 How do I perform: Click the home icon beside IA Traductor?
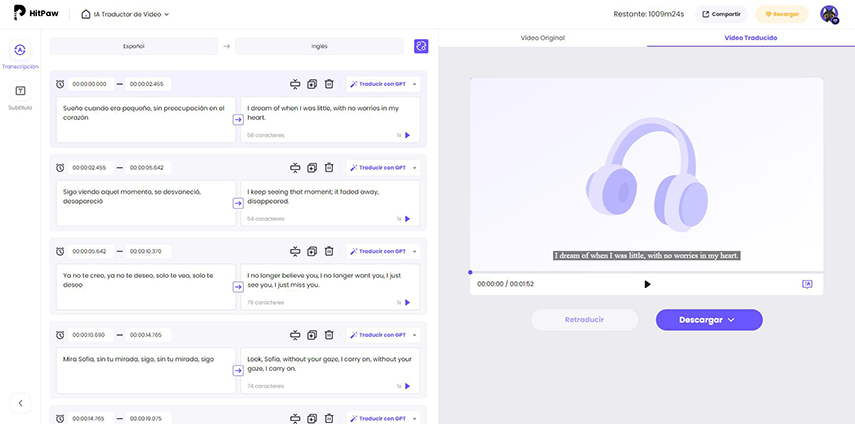click(86, 14)
